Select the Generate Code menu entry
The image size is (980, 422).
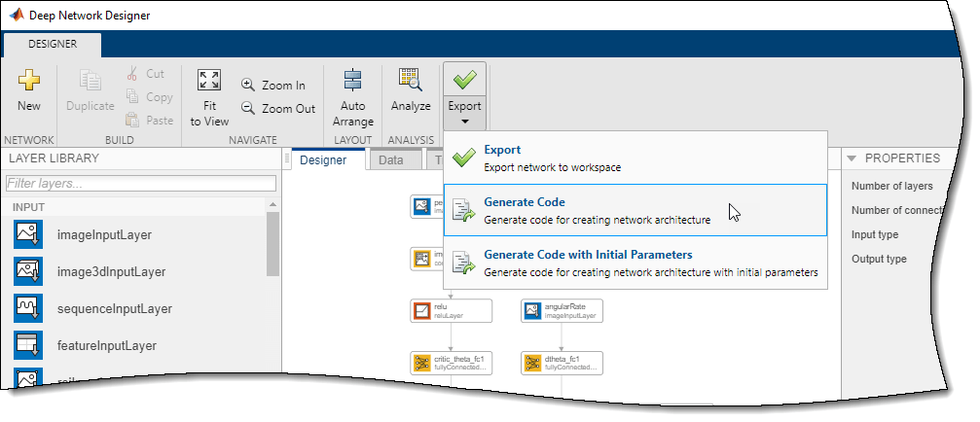(x=635, y=210)
